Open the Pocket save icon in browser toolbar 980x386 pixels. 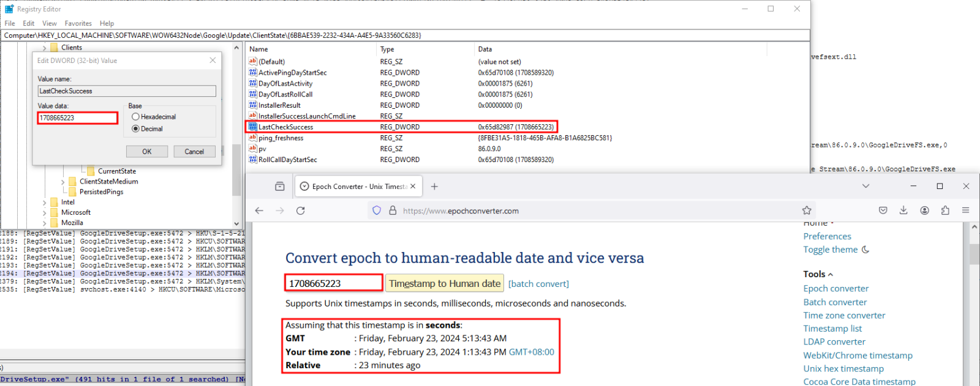tap(883, 210)
